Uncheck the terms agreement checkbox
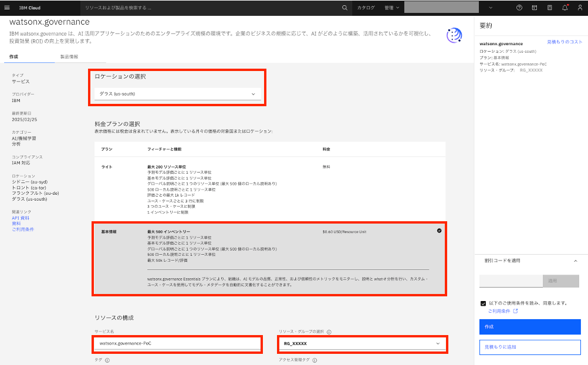Viewport: 588px width, 365px height. click(483, 303)
